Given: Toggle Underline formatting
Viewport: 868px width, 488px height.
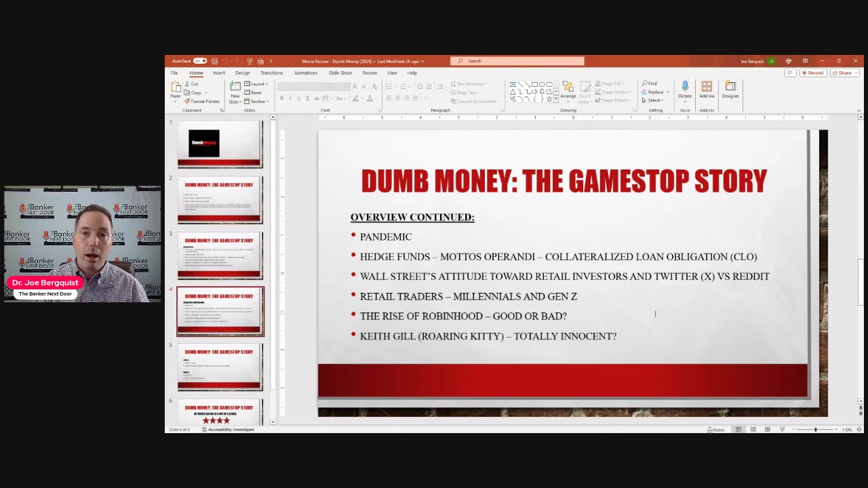Looking at the screenshot, I should pos(298,98).
